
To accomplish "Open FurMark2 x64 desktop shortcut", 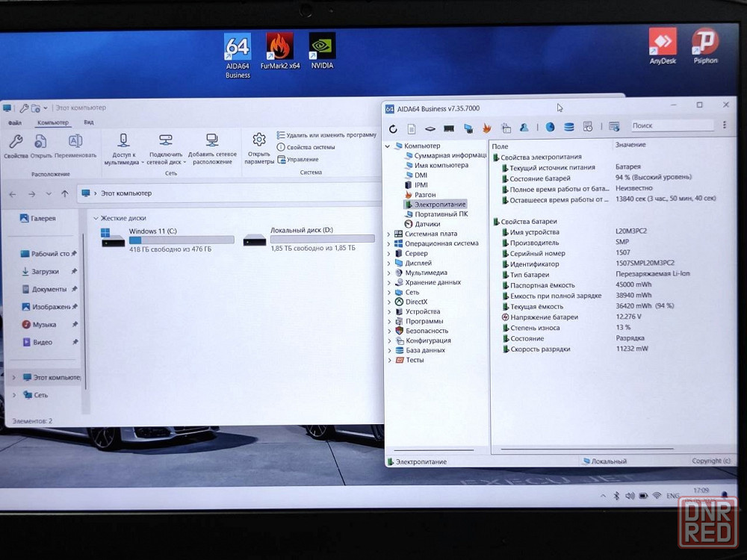I will (x=280, y=51).
